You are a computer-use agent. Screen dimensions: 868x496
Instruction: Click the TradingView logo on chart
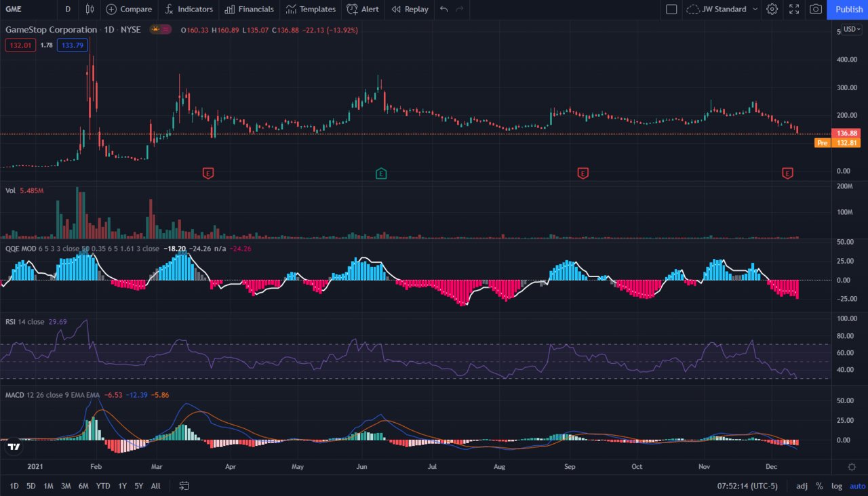click(x=13, y=447)
